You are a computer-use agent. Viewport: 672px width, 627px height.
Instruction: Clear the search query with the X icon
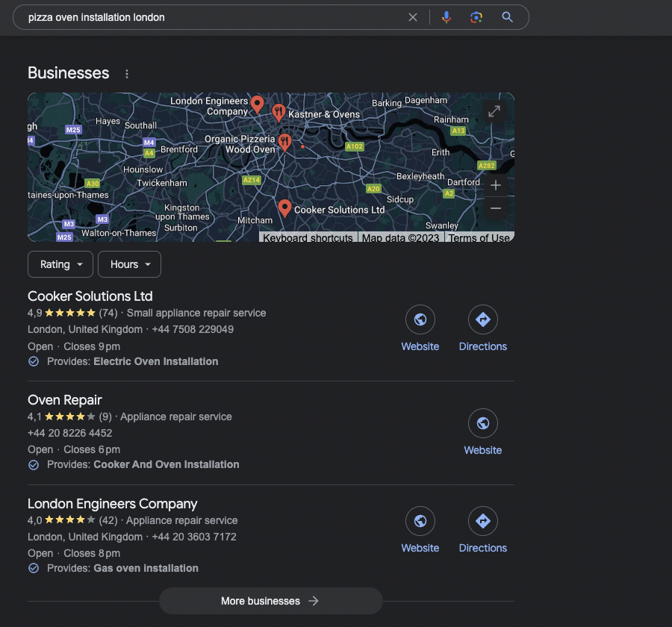[413, 17]
